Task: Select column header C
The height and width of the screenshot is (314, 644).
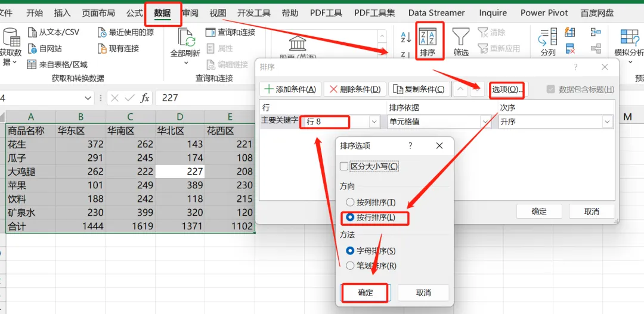Action: 130,117
